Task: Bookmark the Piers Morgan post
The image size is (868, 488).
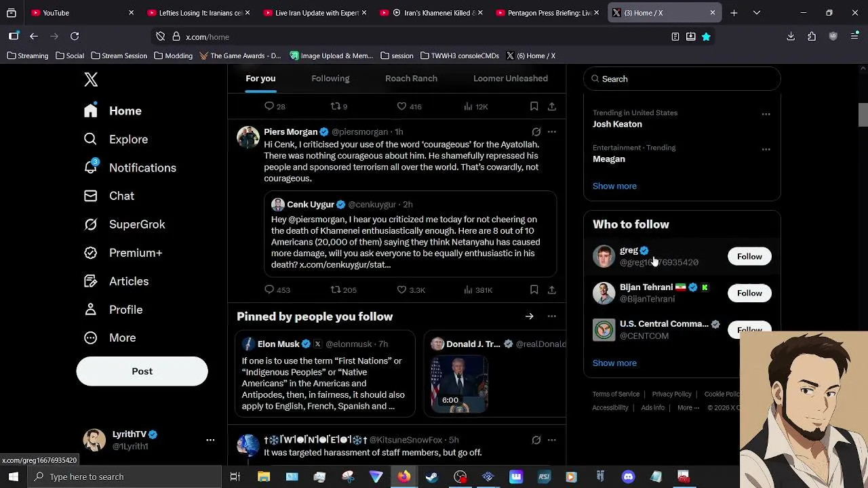Action: (534, 290)
